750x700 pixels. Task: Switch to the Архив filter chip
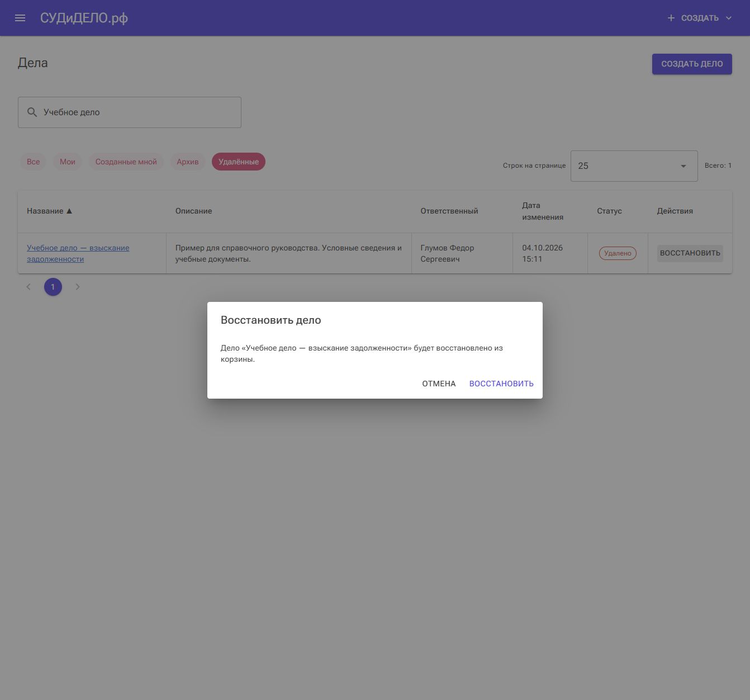pos(188,162)
